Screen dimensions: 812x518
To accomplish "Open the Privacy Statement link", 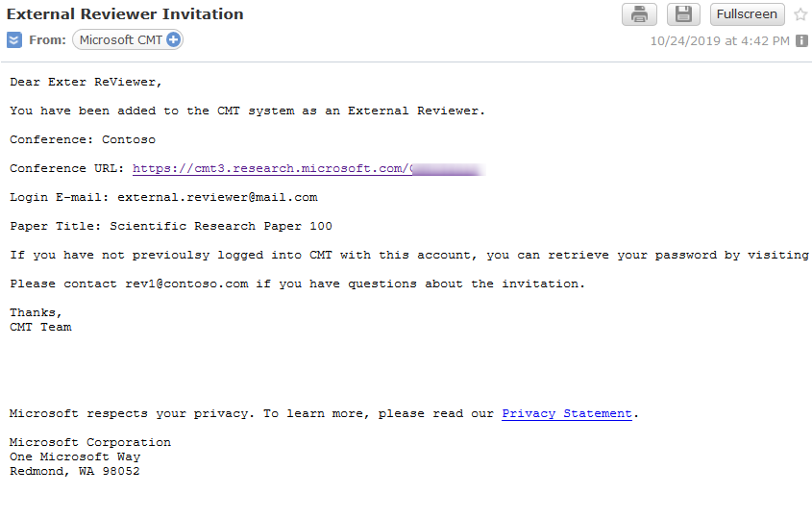I will (x=567, y=413).
